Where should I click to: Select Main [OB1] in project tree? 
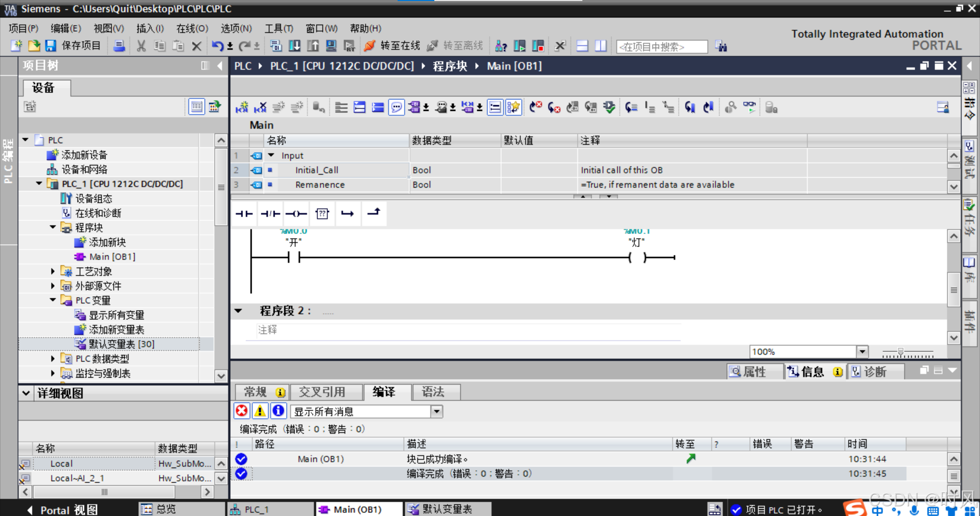coord(112,256)
